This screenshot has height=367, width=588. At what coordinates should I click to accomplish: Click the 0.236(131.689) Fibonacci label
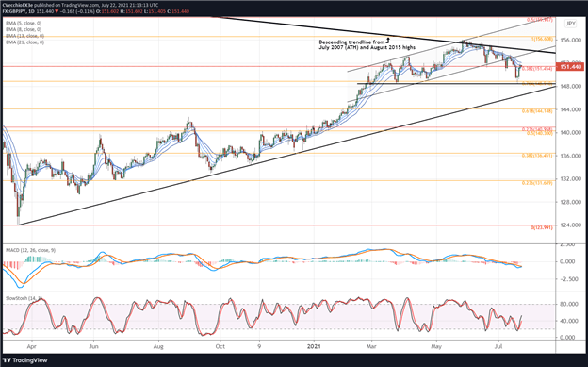tap(537, 183)
